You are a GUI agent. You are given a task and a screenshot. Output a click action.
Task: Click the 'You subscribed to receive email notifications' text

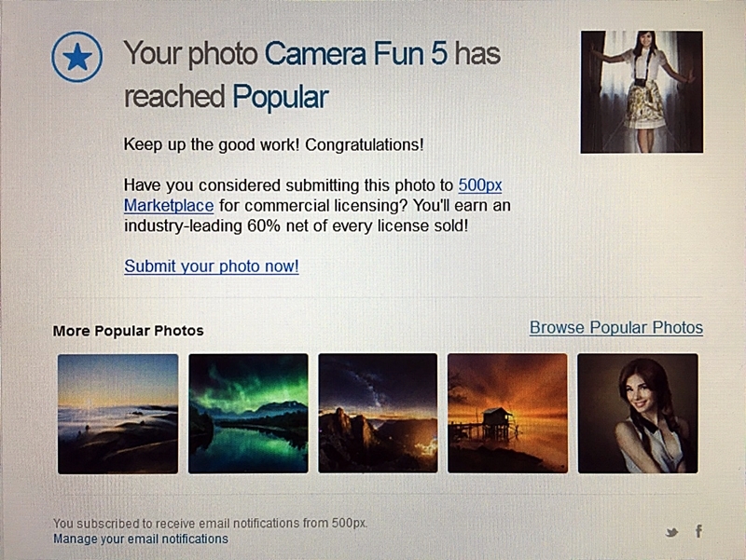[x=210, y=524]
